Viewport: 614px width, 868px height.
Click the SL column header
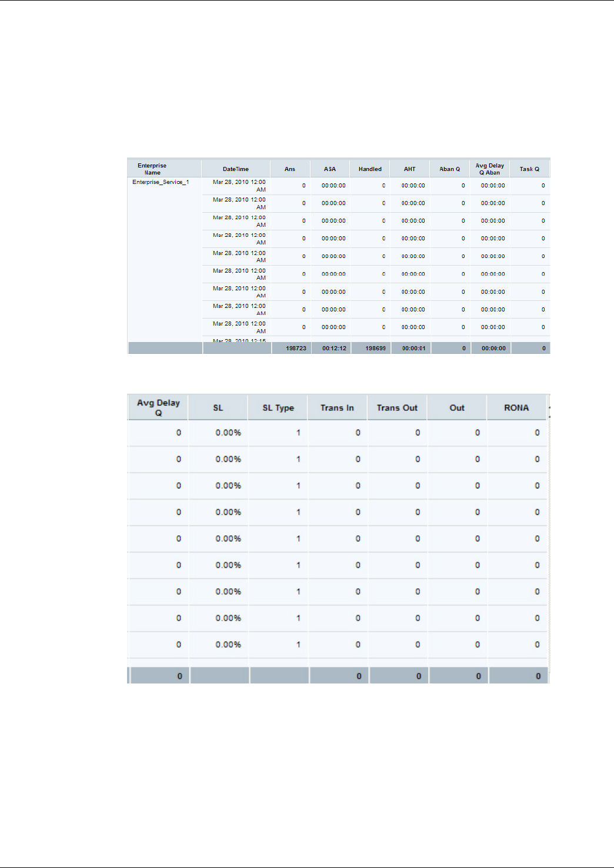pyautogui.click(x=218, y=407)
